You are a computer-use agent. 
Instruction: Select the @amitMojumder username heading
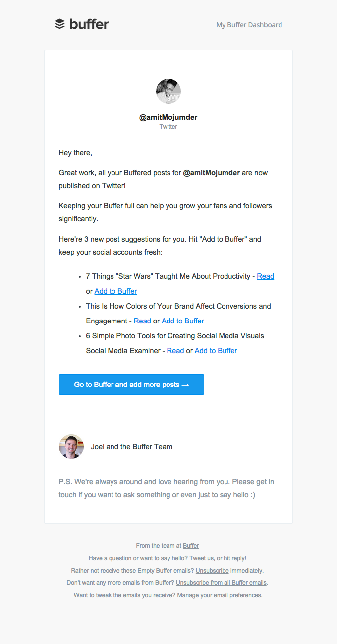point(168,117)
